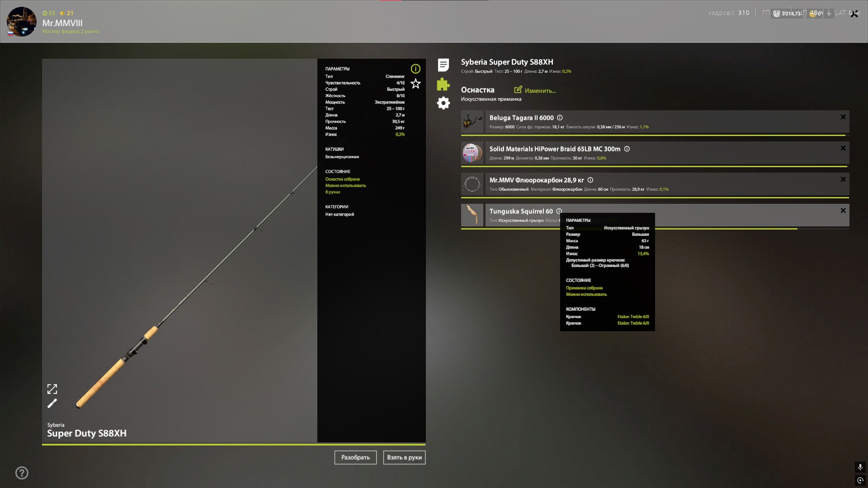Image resolution: width=868 pixels, height=488 pixels.
Task: Click the Разобрать disassemble button
Action: pos(355,457)
